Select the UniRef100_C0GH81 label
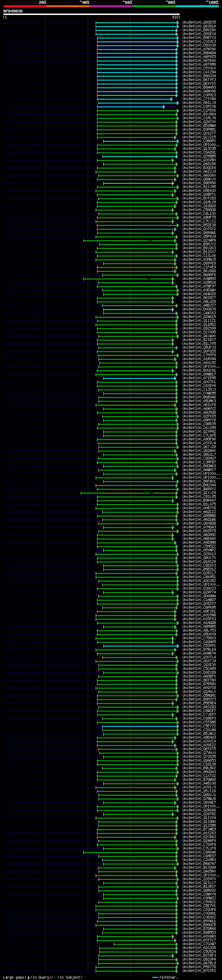 point(199,913)
